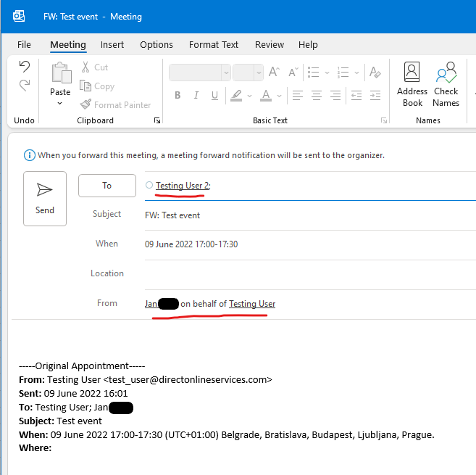The image size is (476, 475).
Task: Open the font name dropdown
Action: pyautogui.click(x=226, y=73)
